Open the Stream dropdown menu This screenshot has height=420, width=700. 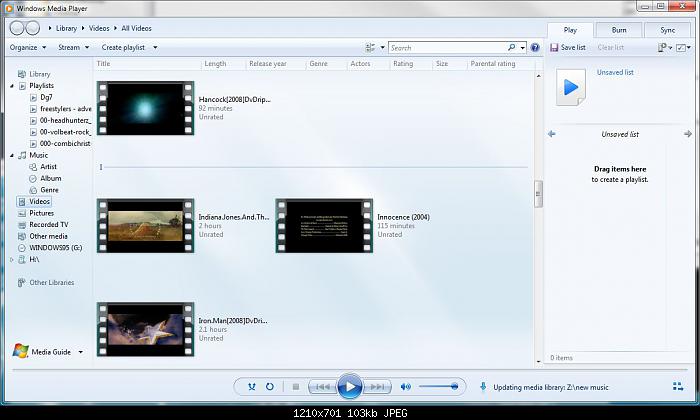click(74, 47)
